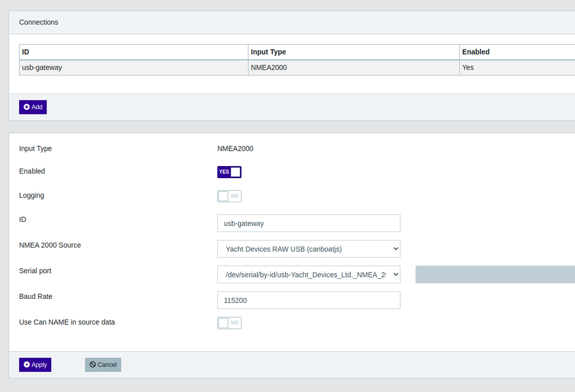This screenshot has height=392, width=575.
Task: Enable the Logging toggle
Action: click(229, 195)
